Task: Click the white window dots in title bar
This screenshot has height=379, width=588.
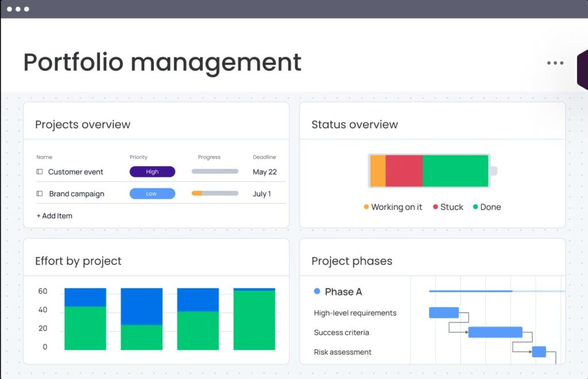Action: (19, 9)
